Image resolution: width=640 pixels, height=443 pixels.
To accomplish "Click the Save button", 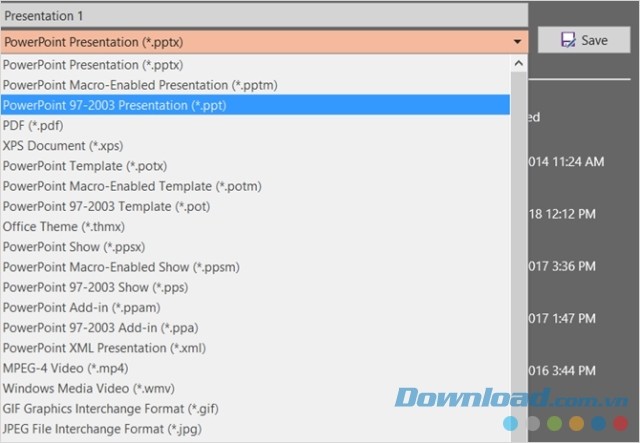I will click(584, 40).
